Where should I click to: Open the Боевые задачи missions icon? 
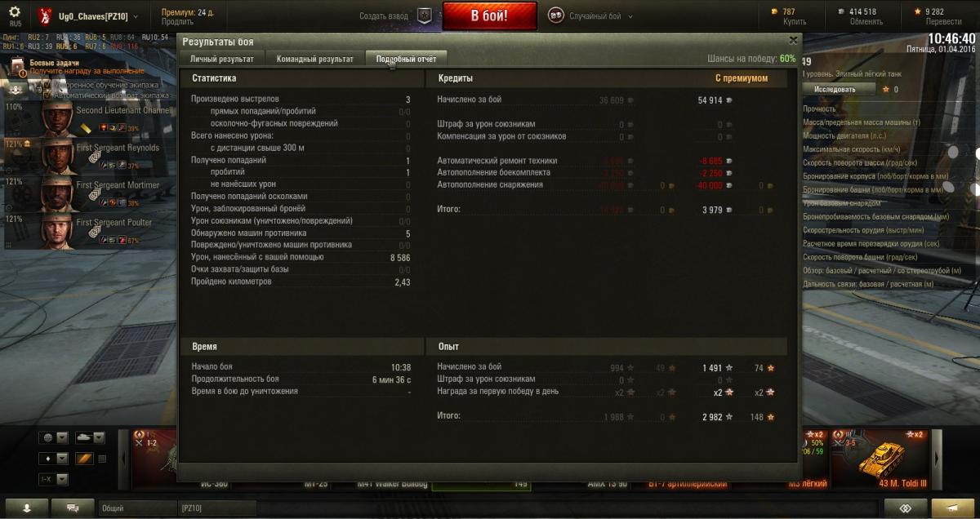click(17, 65)
